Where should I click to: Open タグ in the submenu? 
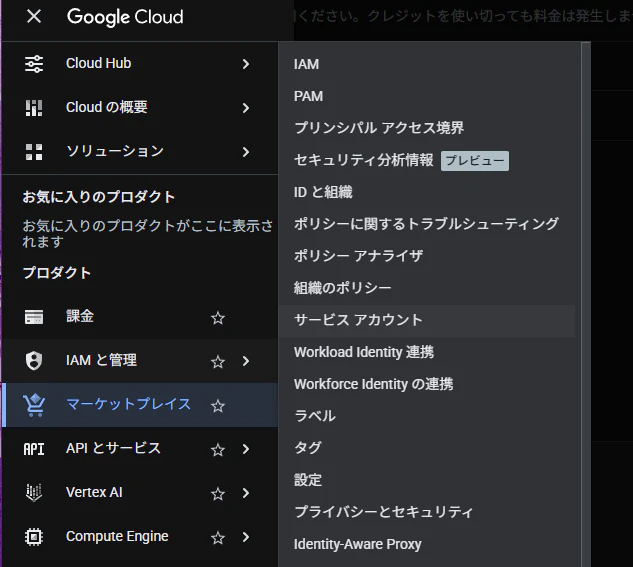tap(427, 448)
